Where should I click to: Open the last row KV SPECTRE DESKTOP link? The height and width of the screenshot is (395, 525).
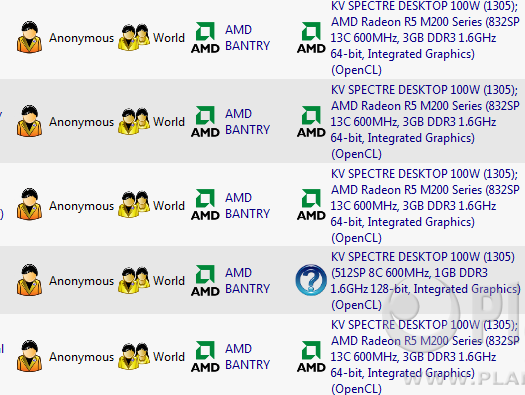(425, 357)
